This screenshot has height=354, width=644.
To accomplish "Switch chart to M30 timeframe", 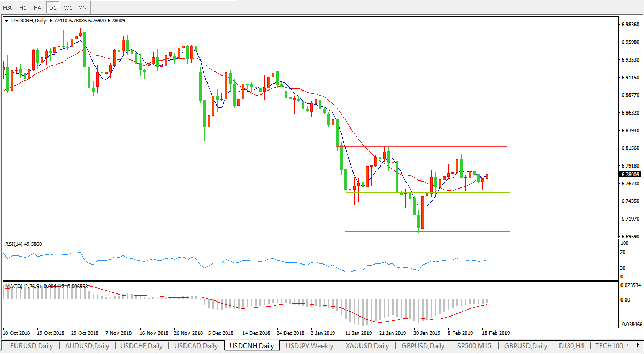I will coord(7,7).
